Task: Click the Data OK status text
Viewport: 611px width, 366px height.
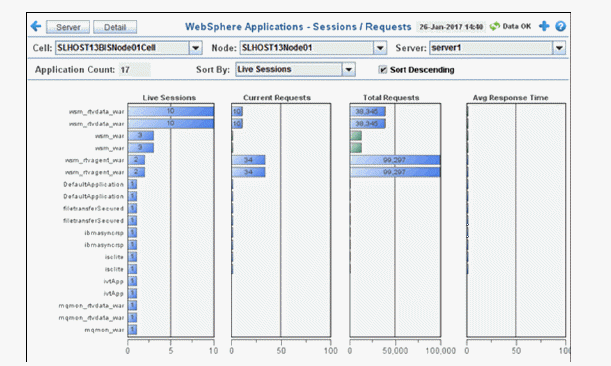Action: pos(517,26)
